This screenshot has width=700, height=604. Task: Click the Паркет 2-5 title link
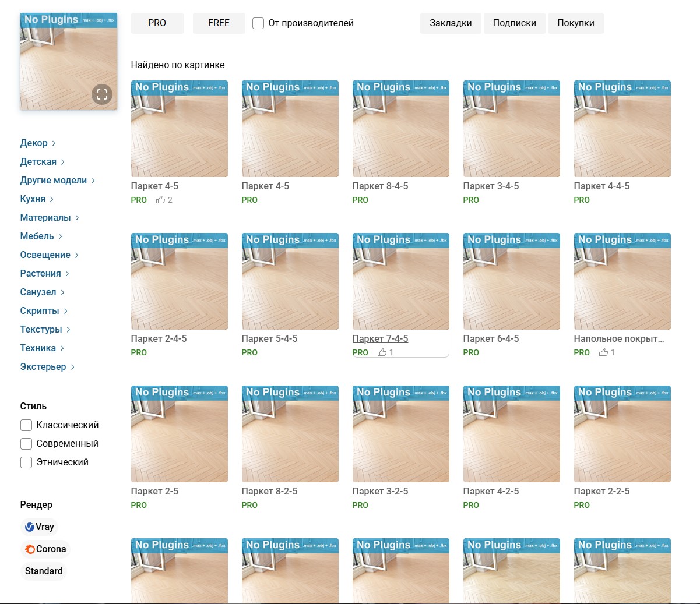pyautogui.click(x=155, y=492)
